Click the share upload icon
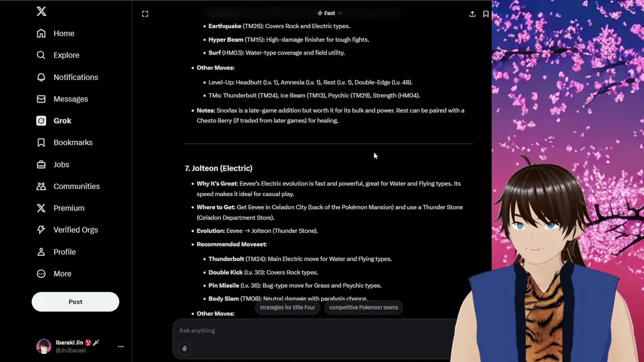The width and height of the screenshot is (644, 362). [472, 14]
